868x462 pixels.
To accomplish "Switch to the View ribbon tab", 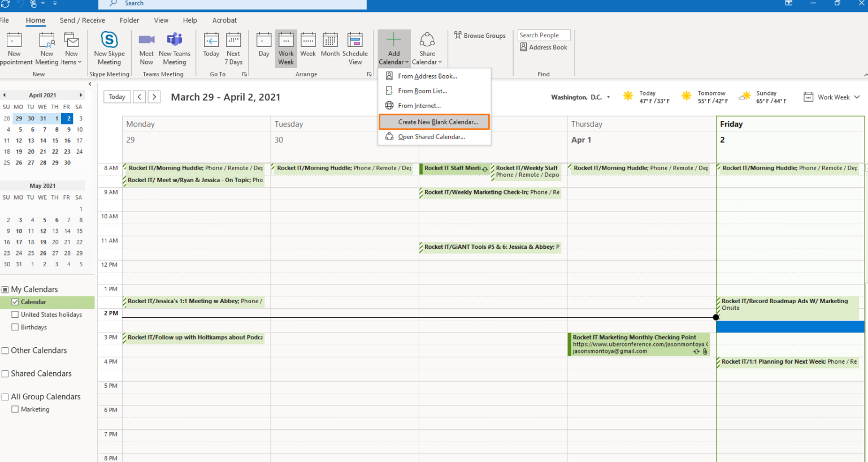I will click(x=161, y=20).
